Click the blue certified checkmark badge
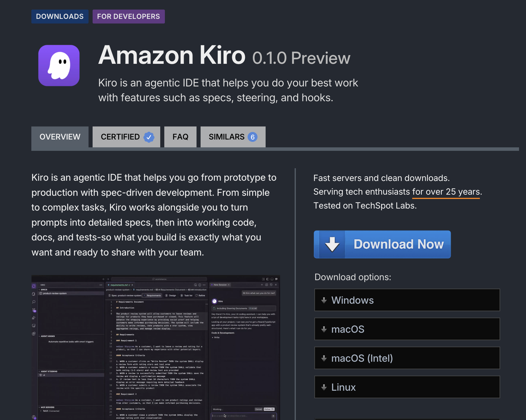The height and width of the screenshot is (420, 526). [x=149, y=137]
